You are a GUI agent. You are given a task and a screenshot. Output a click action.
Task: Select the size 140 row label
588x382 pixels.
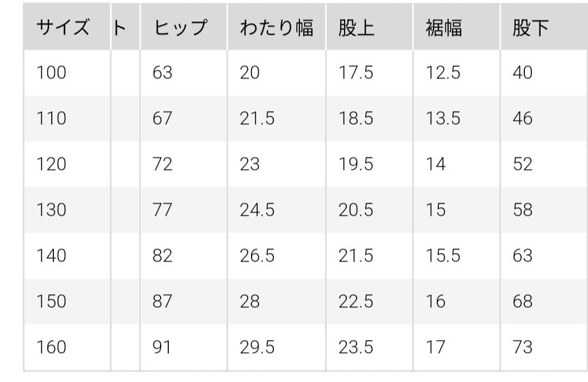pyautogui.click(x=51, y=256)
